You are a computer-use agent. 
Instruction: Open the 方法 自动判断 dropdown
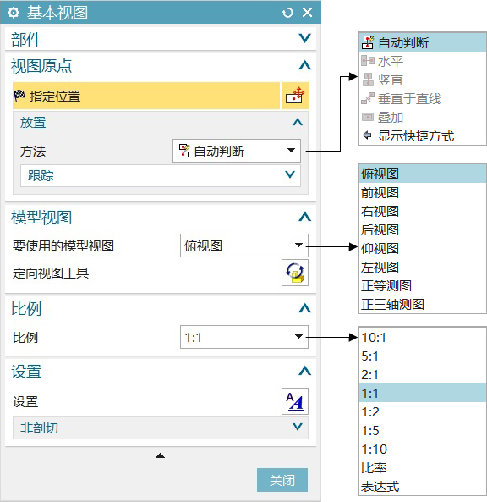click(x=236, y=151)
